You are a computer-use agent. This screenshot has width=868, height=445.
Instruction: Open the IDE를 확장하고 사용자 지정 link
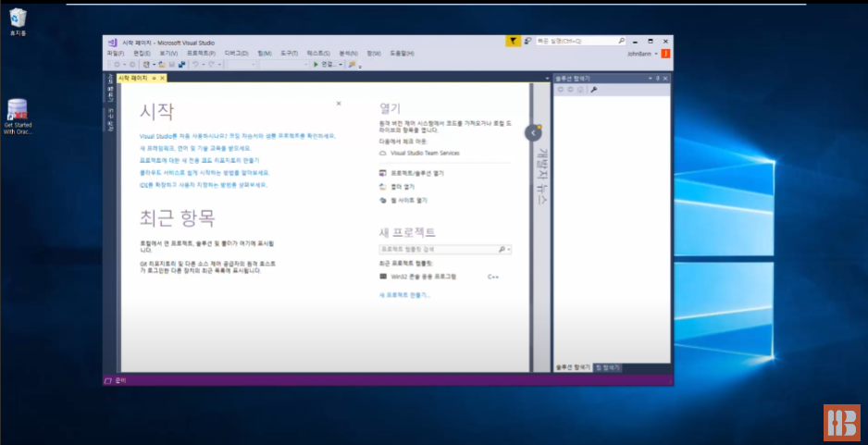204,185
